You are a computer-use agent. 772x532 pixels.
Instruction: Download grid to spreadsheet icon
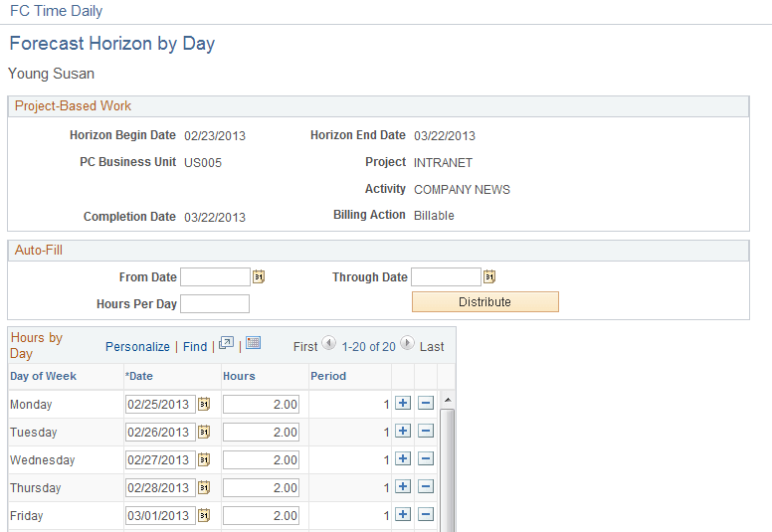point(253,342)
